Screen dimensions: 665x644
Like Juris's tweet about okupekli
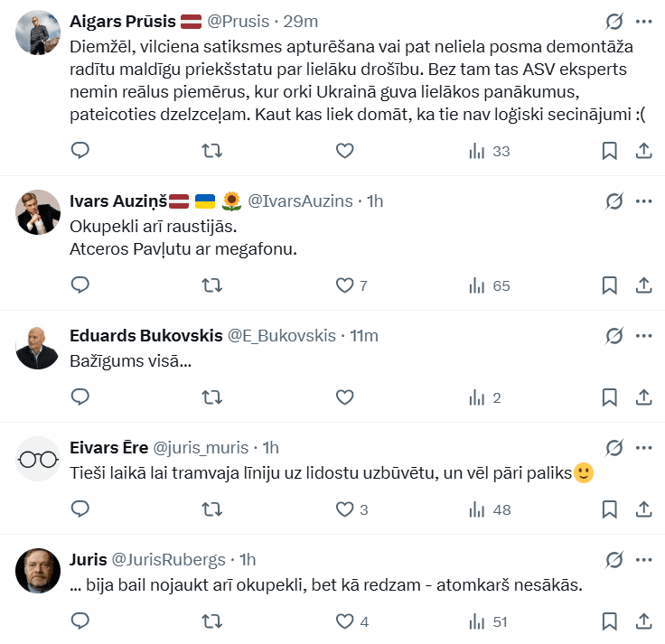344,621
